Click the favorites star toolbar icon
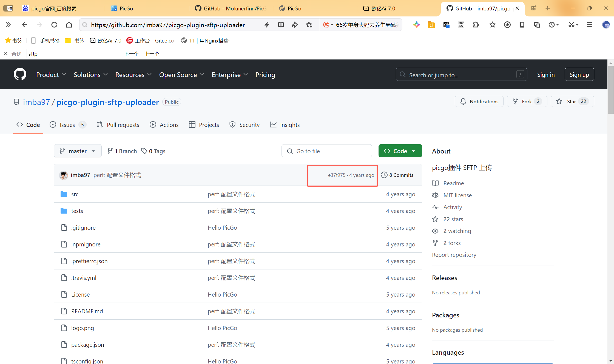This screenshot has height=364, width=614. pyautogui.click(x=493, y=25)
